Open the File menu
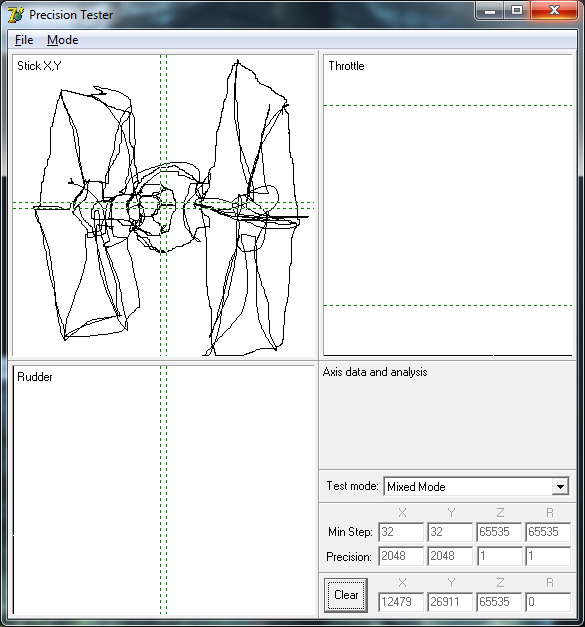This screenshot has height=627, width=585. pyautogui.click(x=24, y=40)
